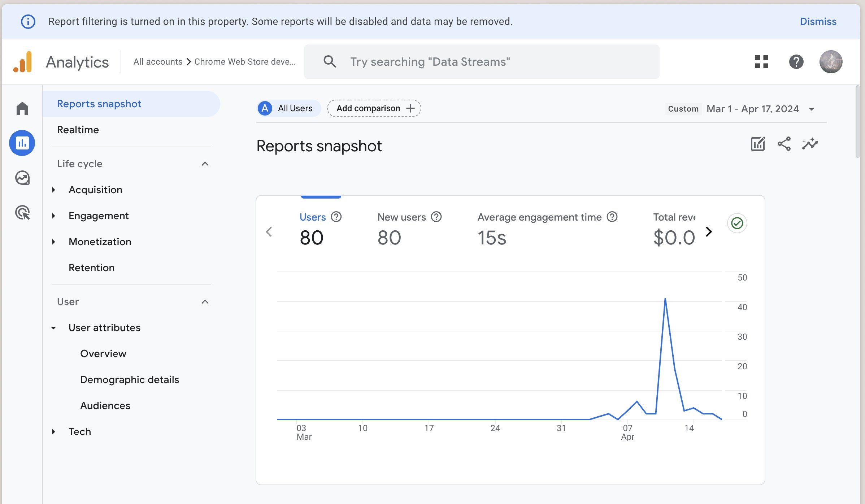The image size is (865, 504).
Task: Expand the Acquisition tree arrow
Action: tap(53, 190)
